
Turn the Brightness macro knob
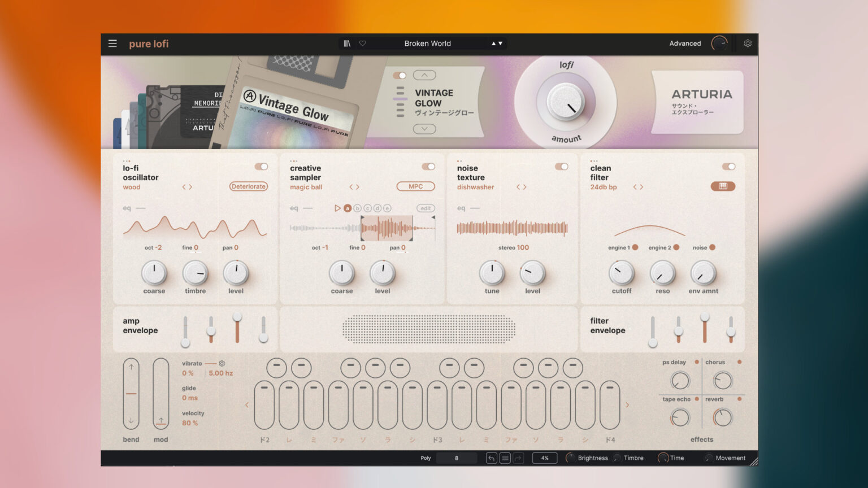point(571,457)
